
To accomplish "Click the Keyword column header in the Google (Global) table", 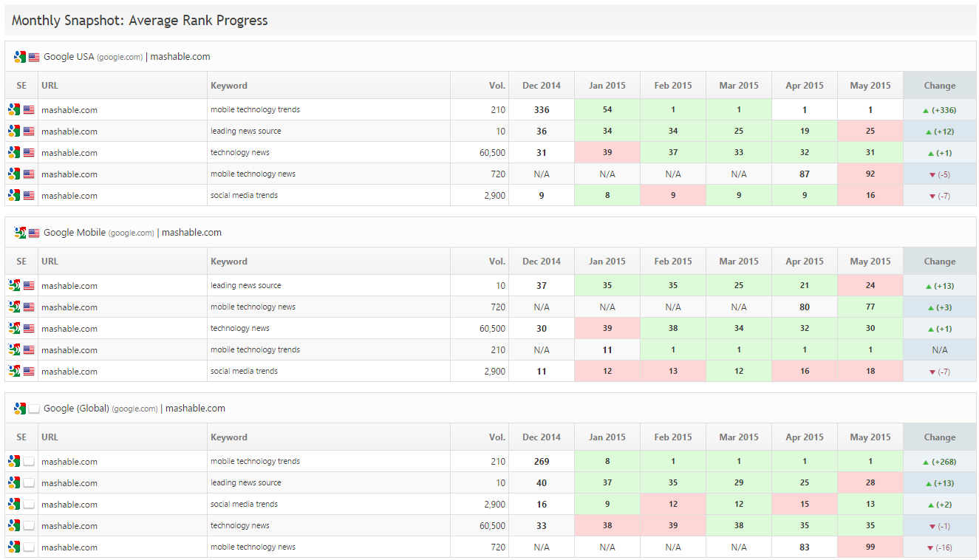I will click(229, 437).
